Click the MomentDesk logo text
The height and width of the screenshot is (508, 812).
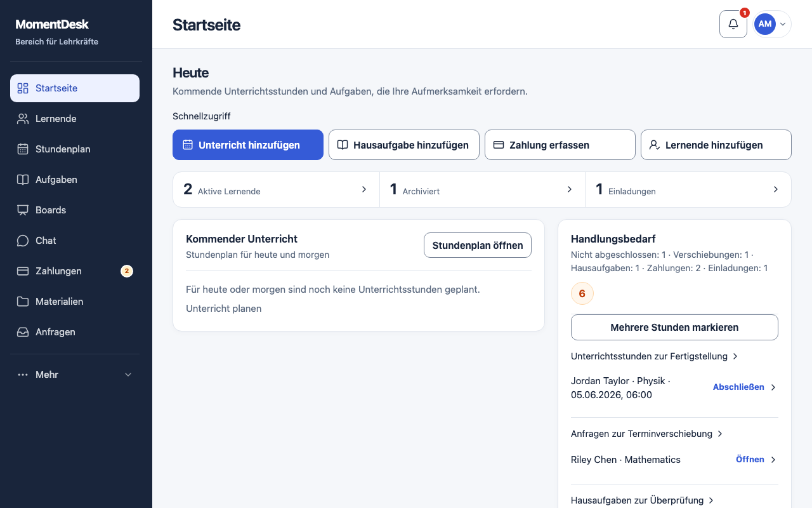pyautogui.click(x=52, y=25)
